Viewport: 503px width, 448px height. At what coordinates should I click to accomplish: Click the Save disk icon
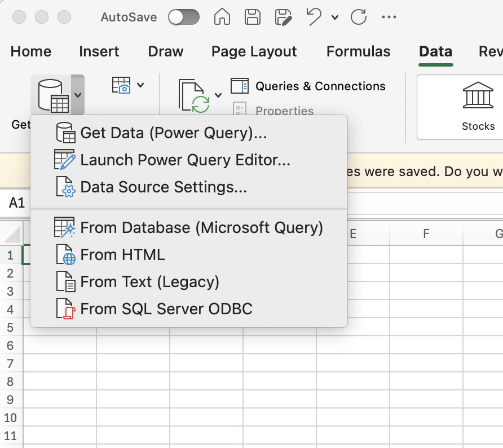pyautogui.click(x=253, y=17)
